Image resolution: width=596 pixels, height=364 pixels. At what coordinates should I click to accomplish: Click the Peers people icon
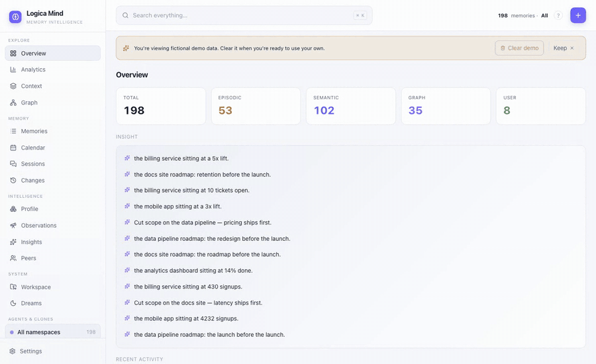[13, 258]
